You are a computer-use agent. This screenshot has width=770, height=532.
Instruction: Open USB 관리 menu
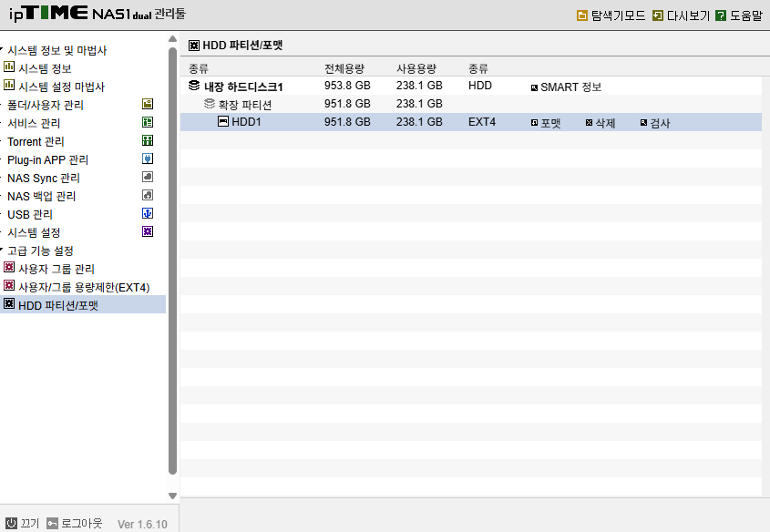coord(29,214)
